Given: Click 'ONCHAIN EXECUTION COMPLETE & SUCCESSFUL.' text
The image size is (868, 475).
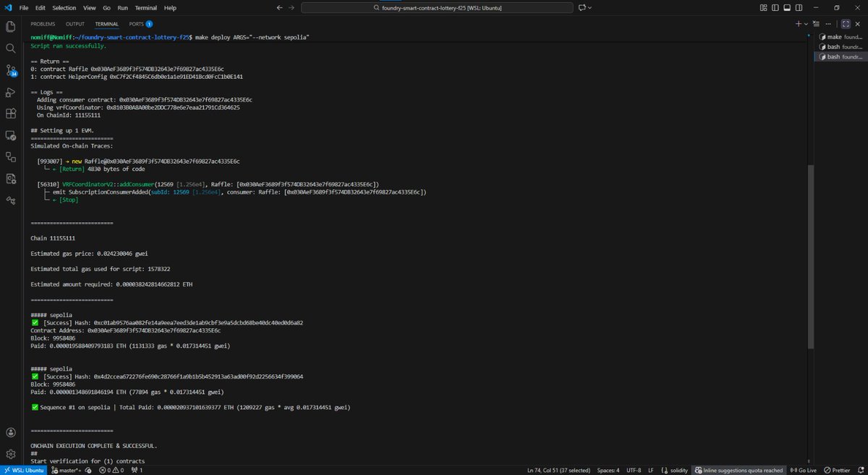Looking at the screenshot, I should coord(94,445).
